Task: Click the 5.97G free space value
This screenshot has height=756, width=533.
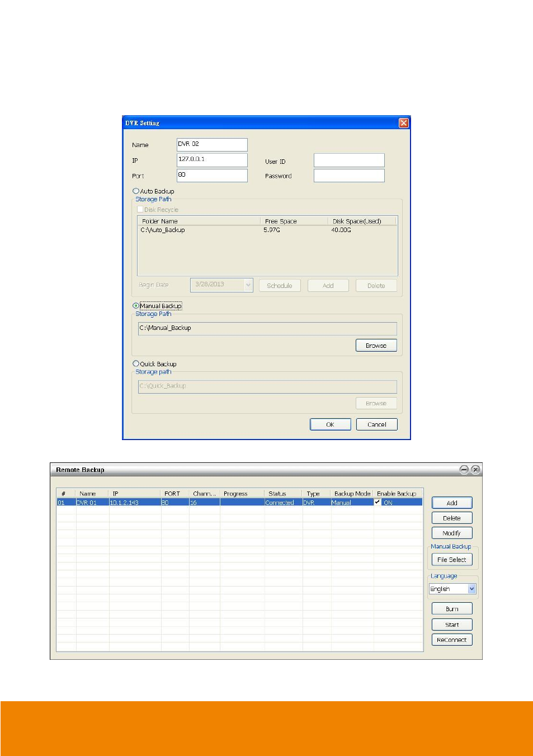Action: point(272,230)
